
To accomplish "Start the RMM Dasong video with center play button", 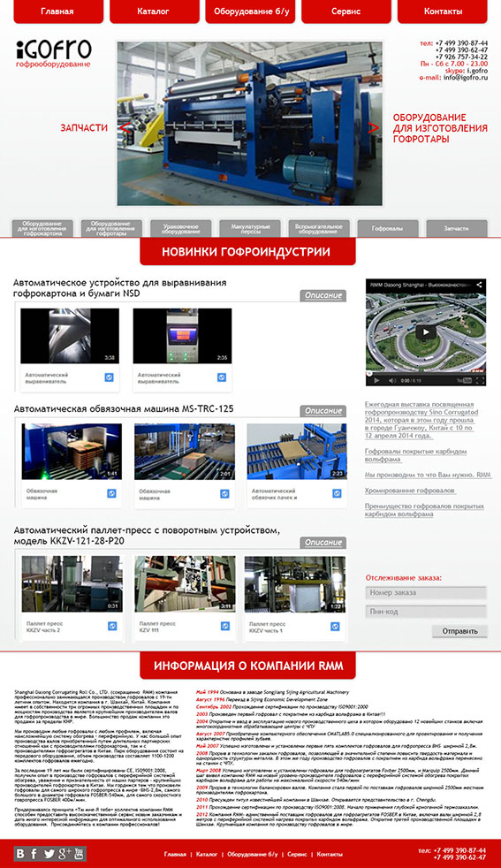I will tap(426, 332).
